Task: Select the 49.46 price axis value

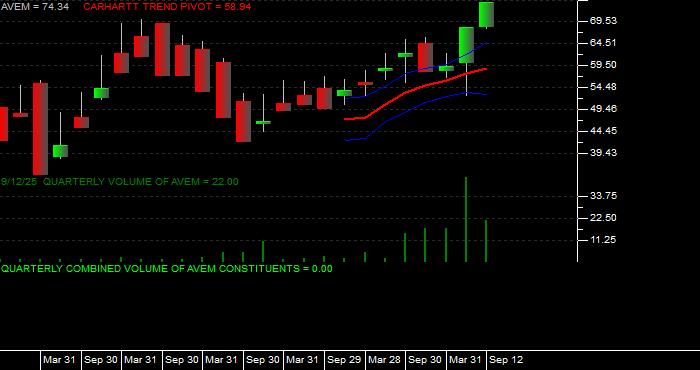Action: 603,108
